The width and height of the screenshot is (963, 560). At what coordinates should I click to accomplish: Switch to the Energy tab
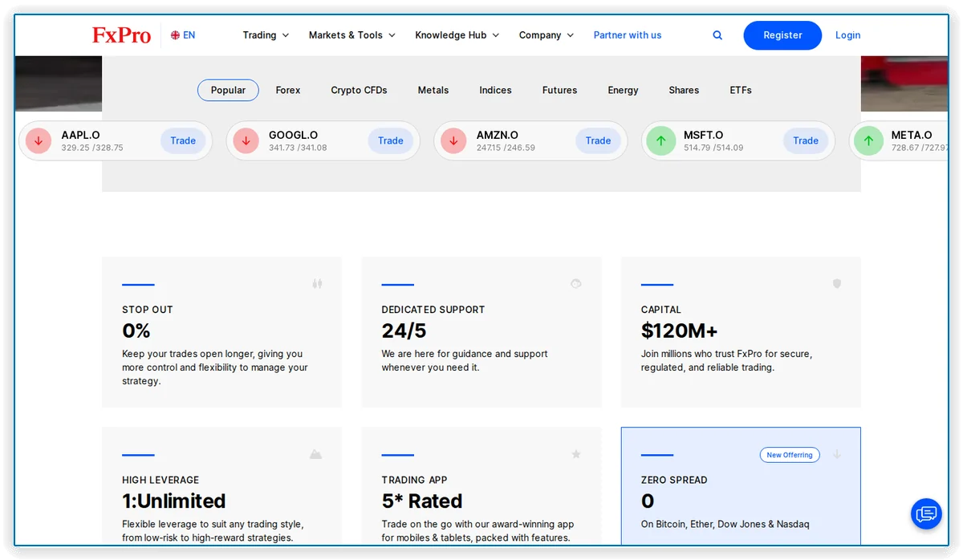click(x=623, y=91)
